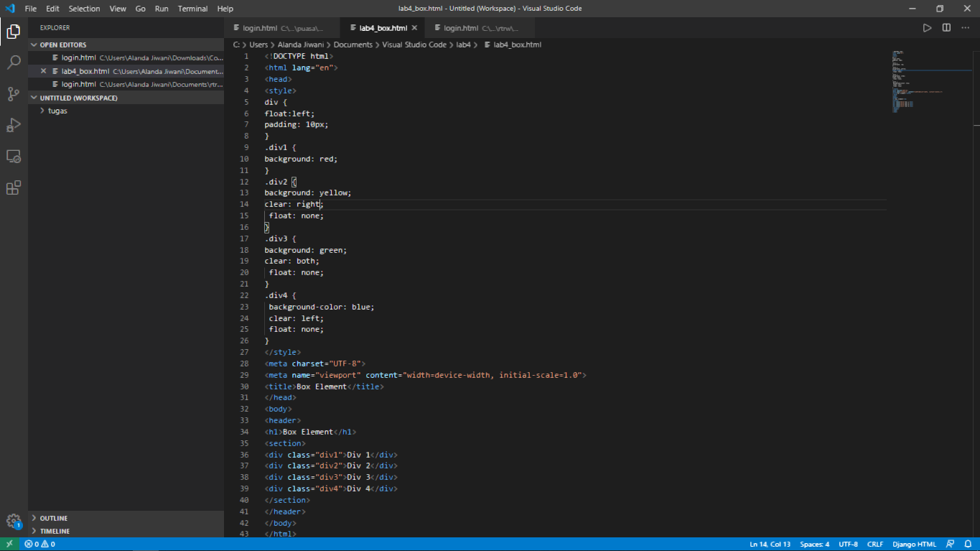Click line number 27 in the gutter
Screen dimensions: 980x551
(x=243, y=352)
